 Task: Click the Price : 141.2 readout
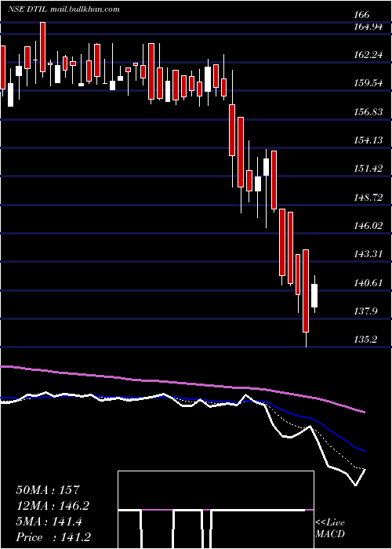tap(53, 537)
